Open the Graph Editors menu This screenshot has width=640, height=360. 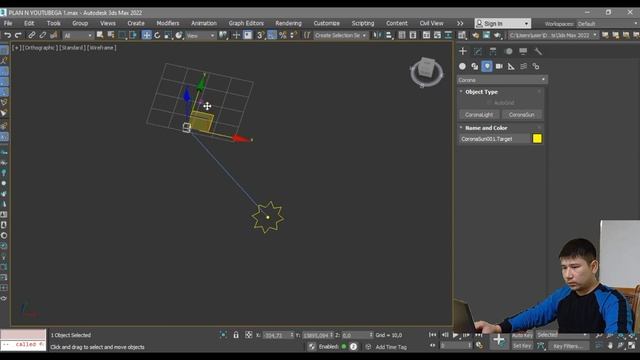click(246, 23)
